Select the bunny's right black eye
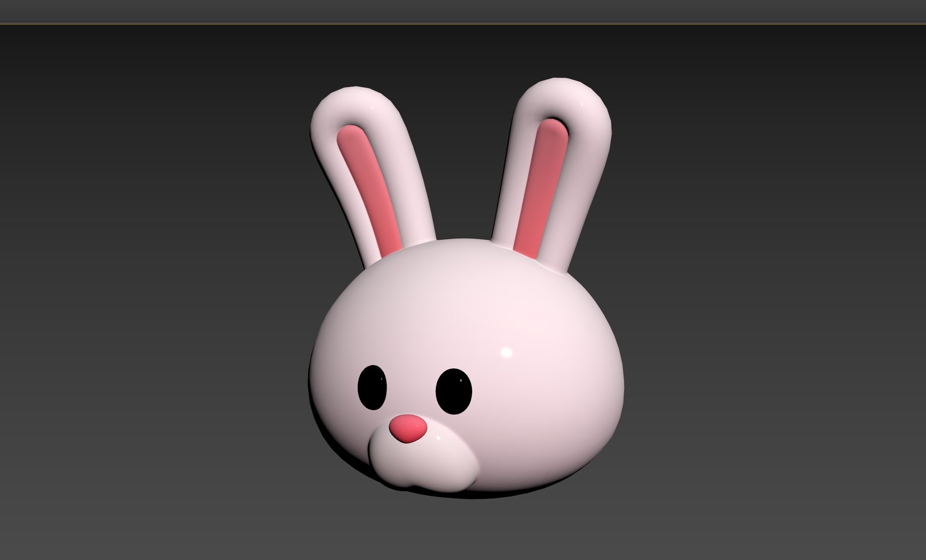 tap(454, 392)
